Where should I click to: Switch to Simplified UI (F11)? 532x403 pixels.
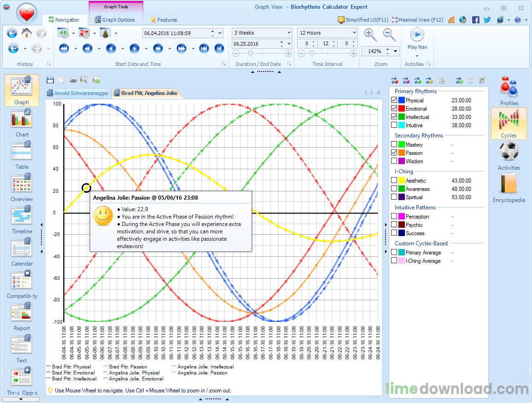(x=362, y=20)
